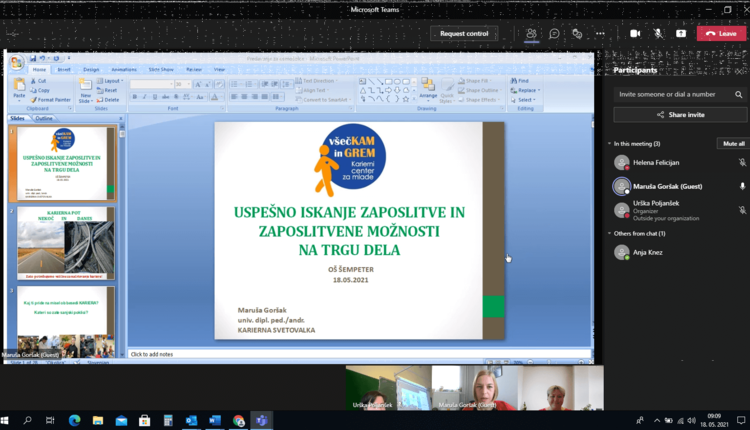
Task: Open the More actions ellipsis menu
Action: (601, 33)
